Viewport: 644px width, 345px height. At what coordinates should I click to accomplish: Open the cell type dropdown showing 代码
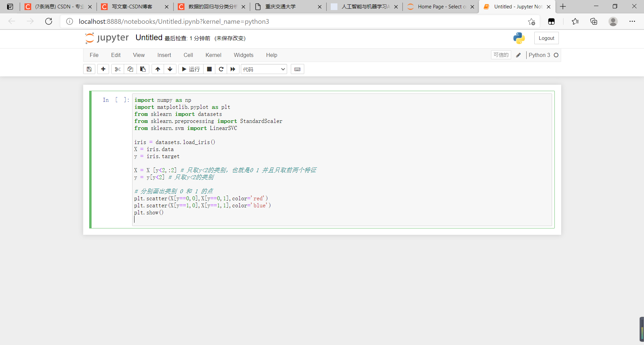pyautogui.click(x=264, y=69)
